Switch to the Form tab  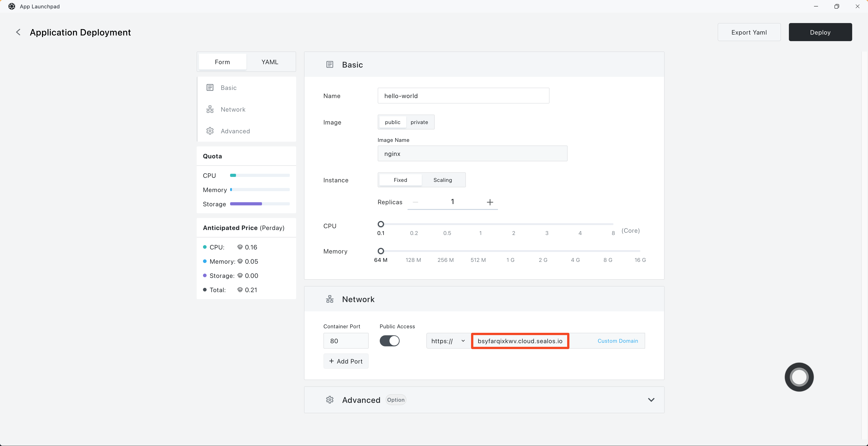[222, 62]
